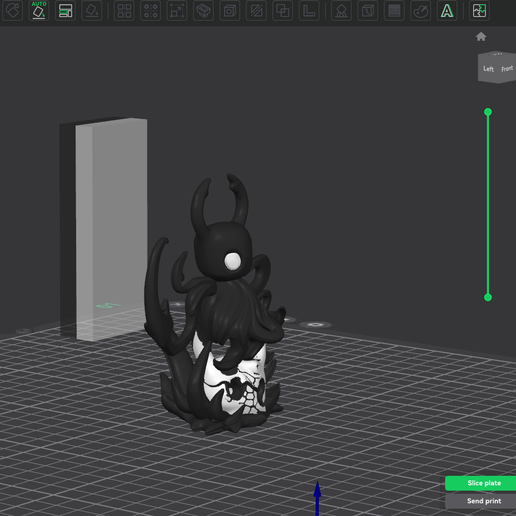Click the tilted-box icon left of the separator
The height and width of the screenshot is (516, 516).
92,11
